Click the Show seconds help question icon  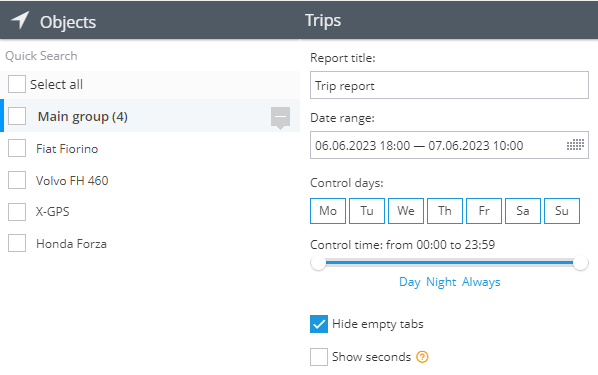point(422,357)
